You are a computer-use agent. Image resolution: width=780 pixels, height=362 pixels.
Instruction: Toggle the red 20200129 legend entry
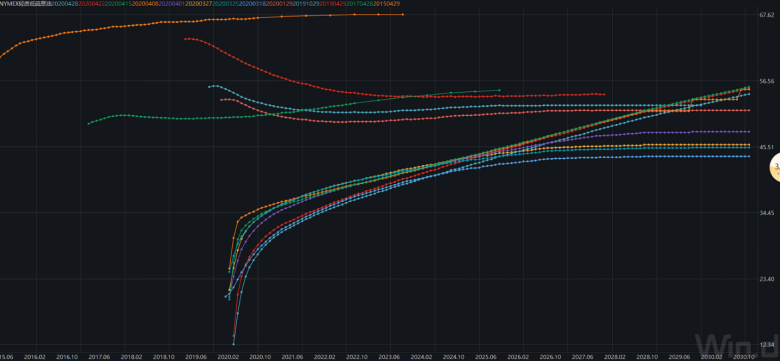279,3
